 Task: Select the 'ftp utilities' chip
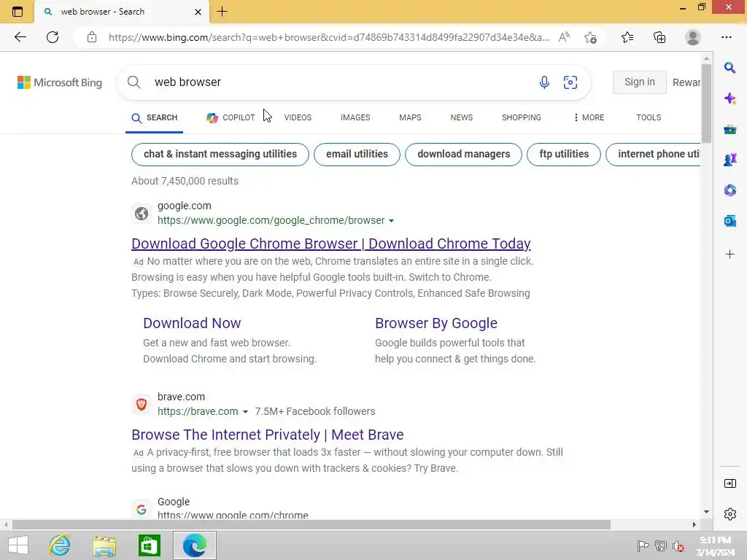[x=564, y=155]
